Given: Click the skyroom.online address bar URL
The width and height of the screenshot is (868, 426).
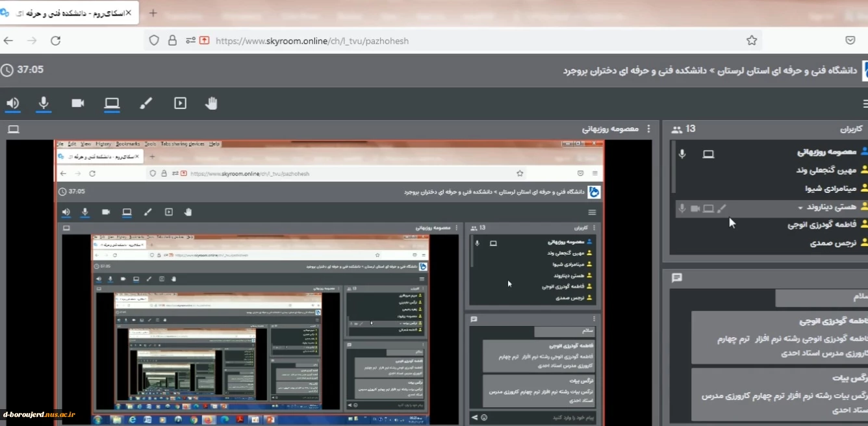Looking at the screenshot, I should [x=312, y=40].
